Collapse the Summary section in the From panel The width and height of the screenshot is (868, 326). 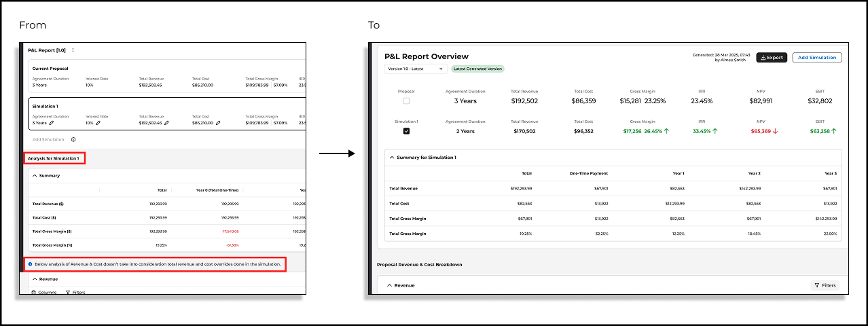tap(35, 176)
